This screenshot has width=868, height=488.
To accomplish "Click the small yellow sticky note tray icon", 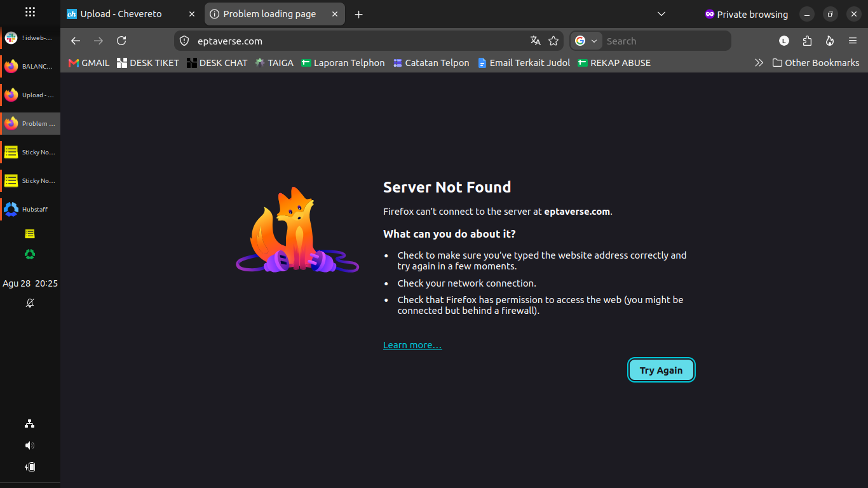I will 30,234.
